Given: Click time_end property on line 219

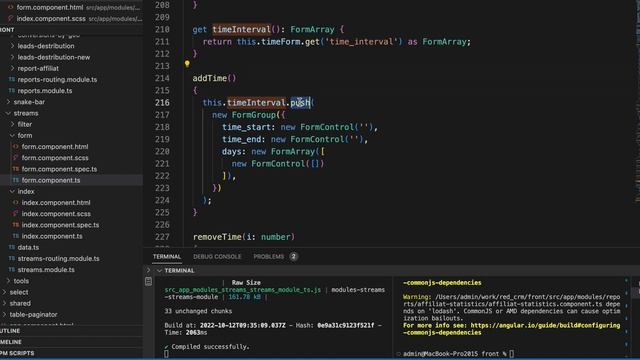Looking at the screenshot, I should (241, 139).
